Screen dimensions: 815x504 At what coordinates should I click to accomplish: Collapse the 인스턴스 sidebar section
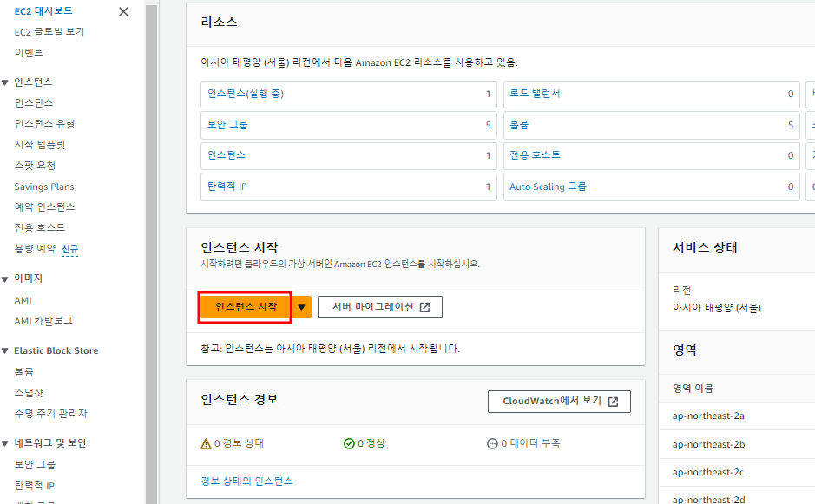5,82
